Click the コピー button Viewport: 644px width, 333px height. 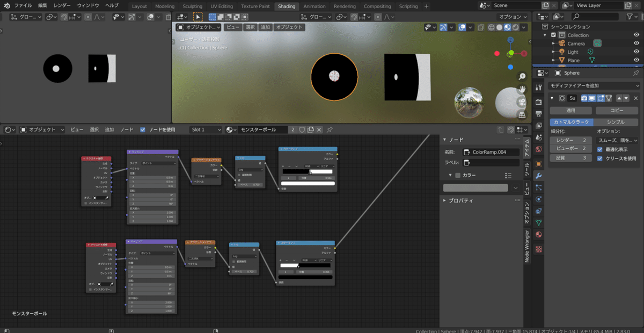tap(617, 110)
